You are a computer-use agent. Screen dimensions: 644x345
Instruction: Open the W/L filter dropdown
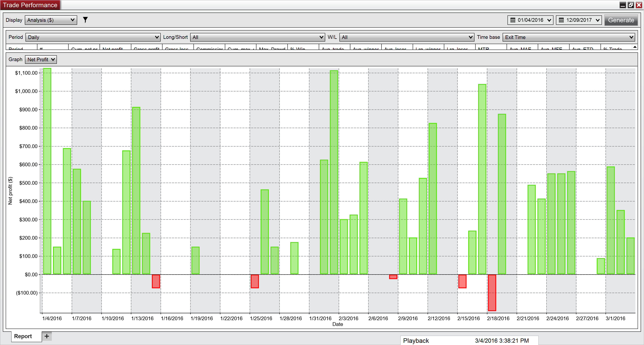(x=407, y=37)
